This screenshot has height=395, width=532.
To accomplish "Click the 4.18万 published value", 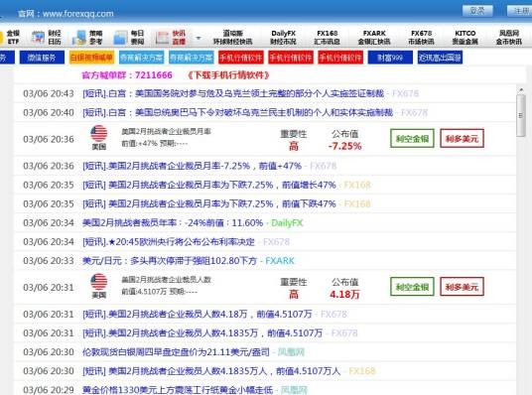I will (344, 294).
